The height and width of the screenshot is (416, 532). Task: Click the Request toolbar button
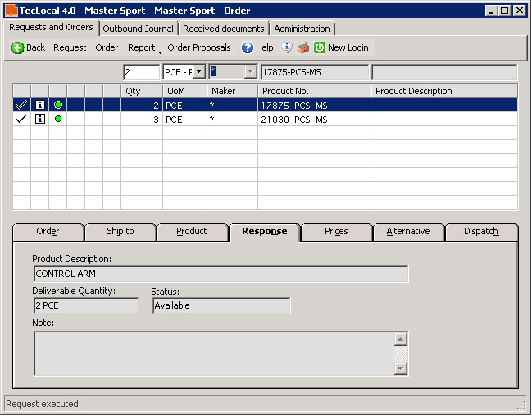point(70,48)
